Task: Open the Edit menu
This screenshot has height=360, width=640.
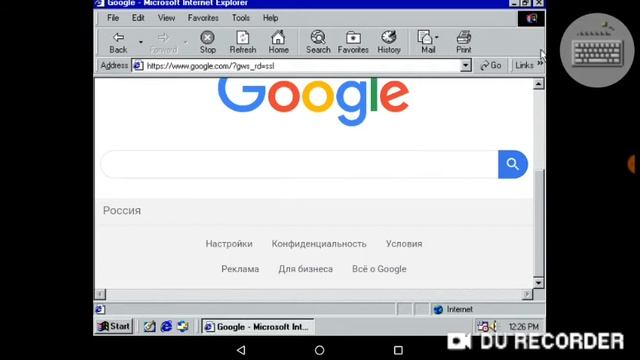Action: pos(138,18)
